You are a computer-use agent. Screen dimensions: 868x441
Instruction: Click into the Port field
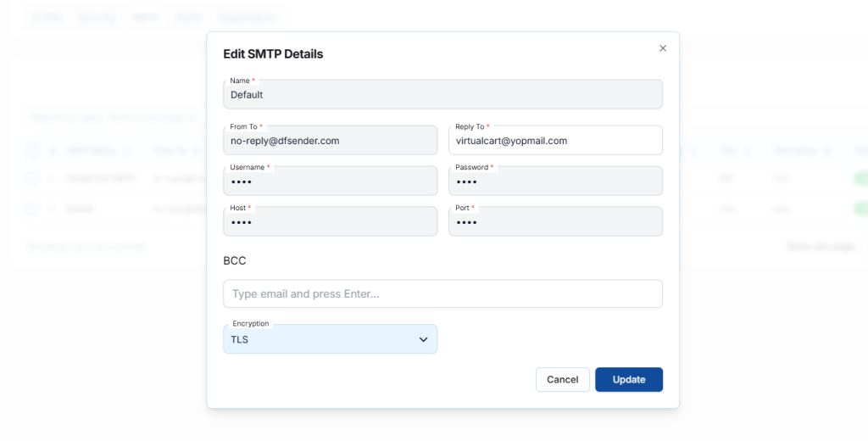point(554,222)
